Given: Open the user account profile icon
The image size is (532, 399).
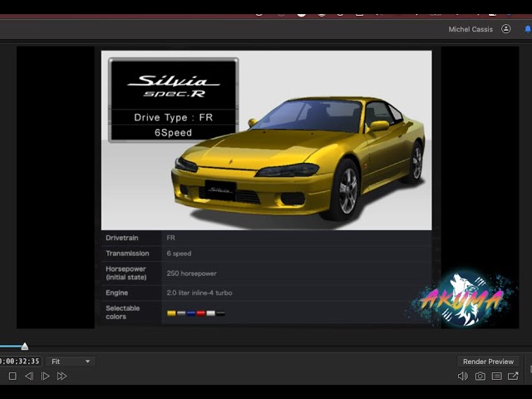Looking at the screenshot, I should coord(506,29).
